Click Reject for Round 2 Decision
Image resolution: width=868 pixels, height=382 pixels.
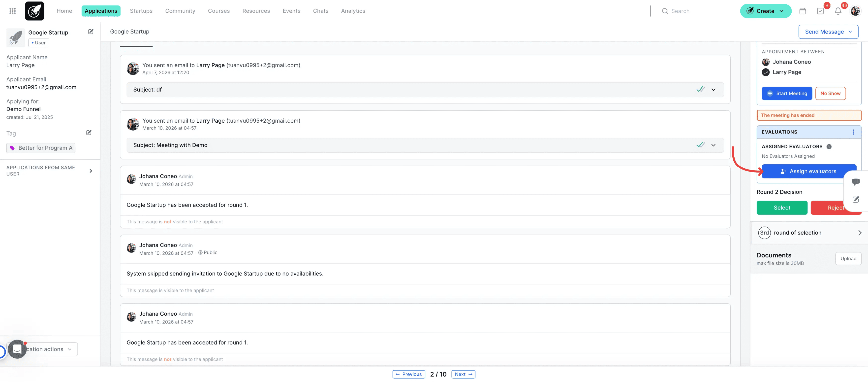click(x=836, y=208)
